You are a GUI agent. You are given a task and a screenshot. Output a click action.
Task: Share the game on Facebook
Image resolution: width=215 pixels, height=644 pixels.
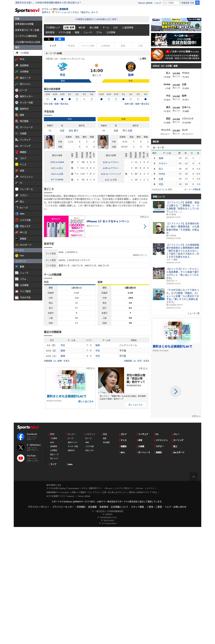(60, 39)
